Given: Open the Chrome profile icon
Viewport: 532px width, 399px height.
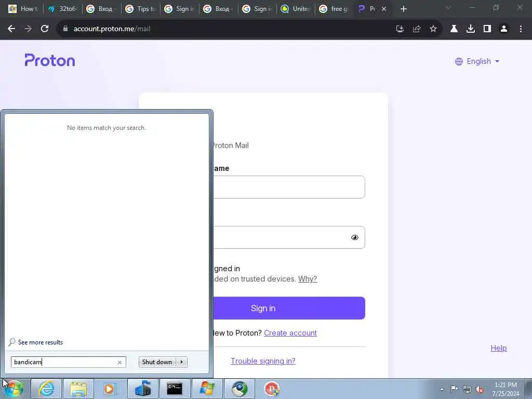Looking at the screenshot, I should tap(504, 29).
